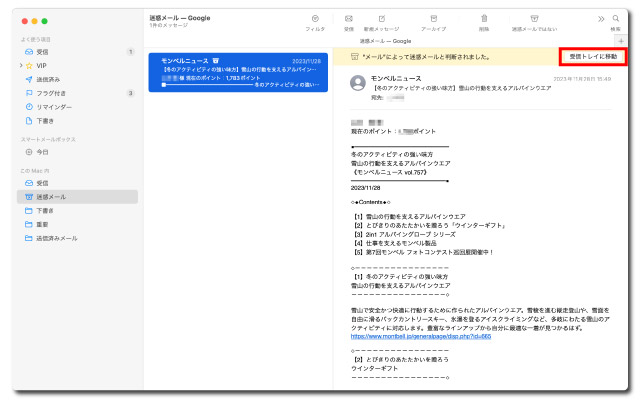Click the sender avatar icon in message header
Viewport: 640px width, 400px height.
click(358, 83)
